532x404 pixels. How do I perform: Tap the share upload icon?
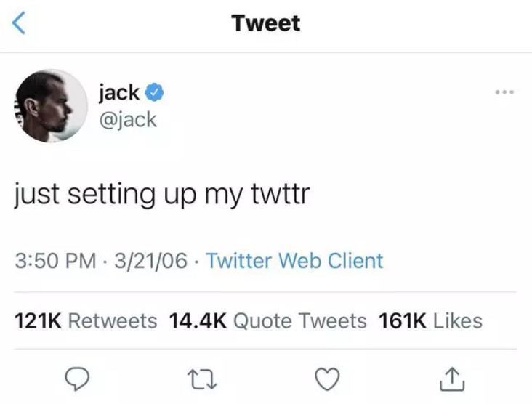[x=452, y=379]
